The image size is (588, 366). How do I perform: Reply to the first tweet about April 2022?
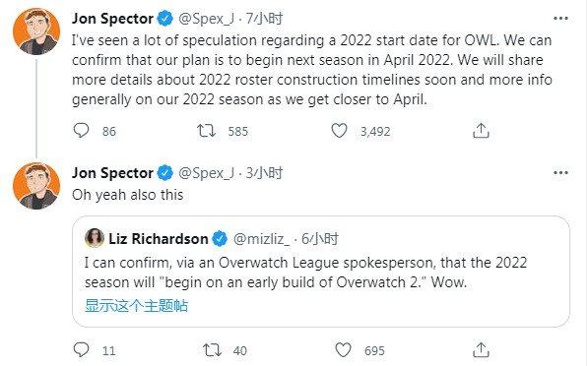[x=81, y=131]
